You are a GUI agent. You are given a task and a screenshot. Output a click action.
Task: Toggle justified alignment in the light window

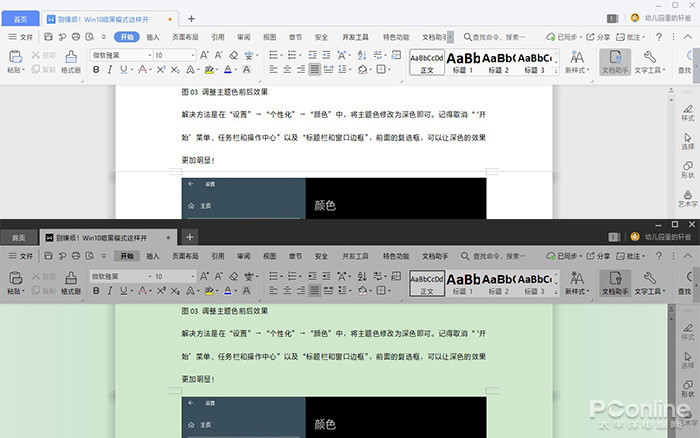point(314,70)
